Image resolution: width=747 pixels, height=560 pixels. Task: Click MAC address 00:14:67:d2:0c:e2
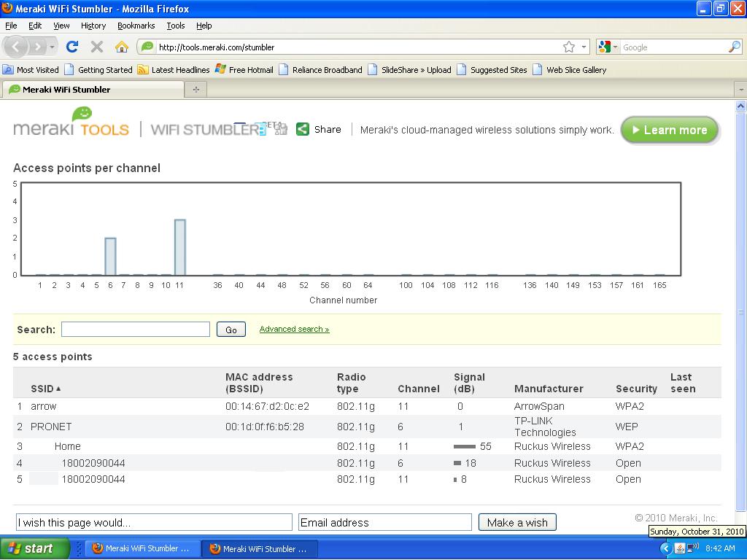point(267,406)
